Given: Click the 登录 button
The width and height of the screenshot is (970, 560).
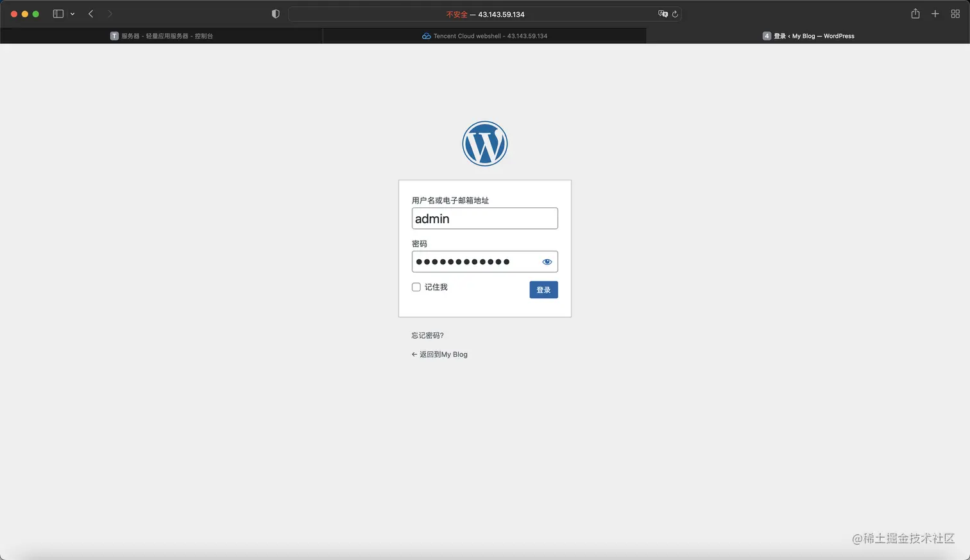Looking at the screenshot, I should [x=543, y=290].
